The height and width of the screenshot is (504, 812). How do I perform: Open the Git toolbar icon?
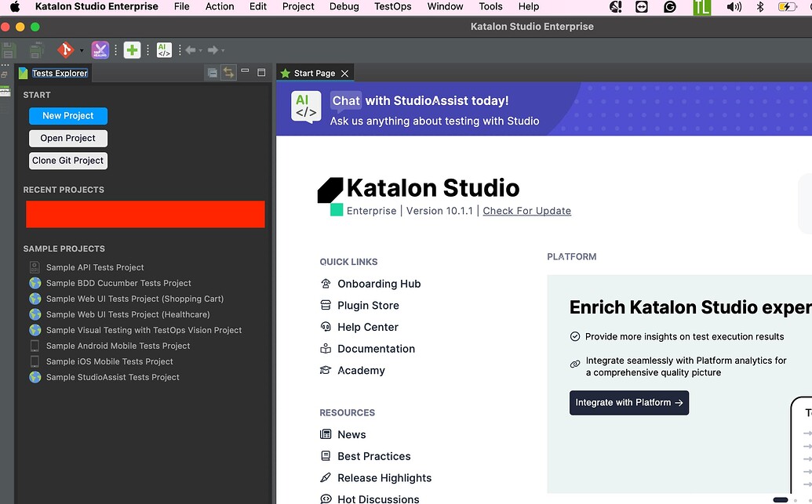click(x=66, y=49)
